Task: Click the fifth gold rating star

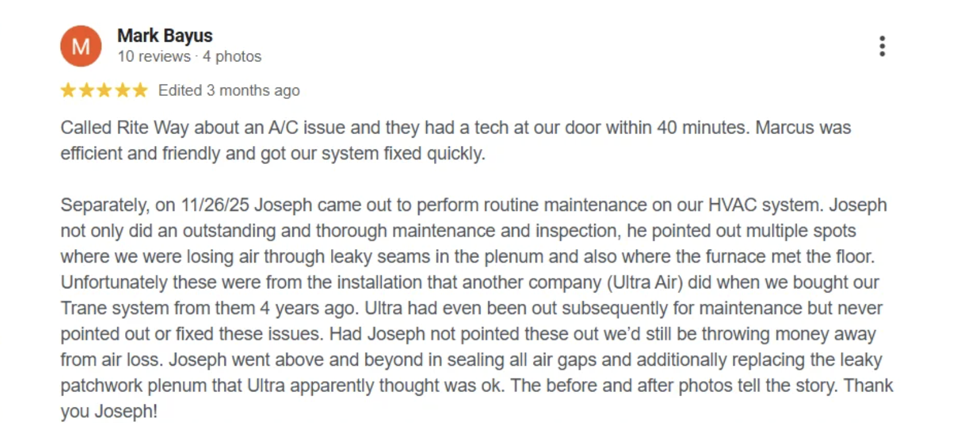Action: tap(140, 91)
